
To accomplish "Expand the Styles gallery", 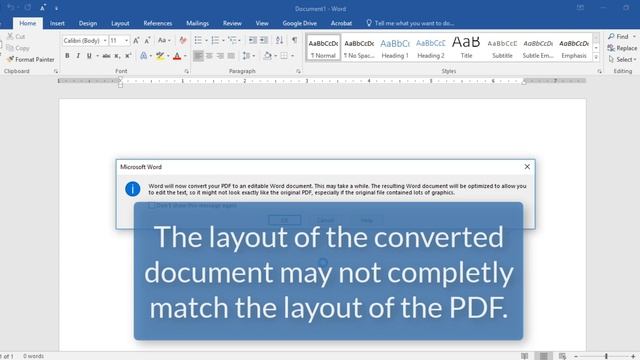I will (x=596, y=58).
